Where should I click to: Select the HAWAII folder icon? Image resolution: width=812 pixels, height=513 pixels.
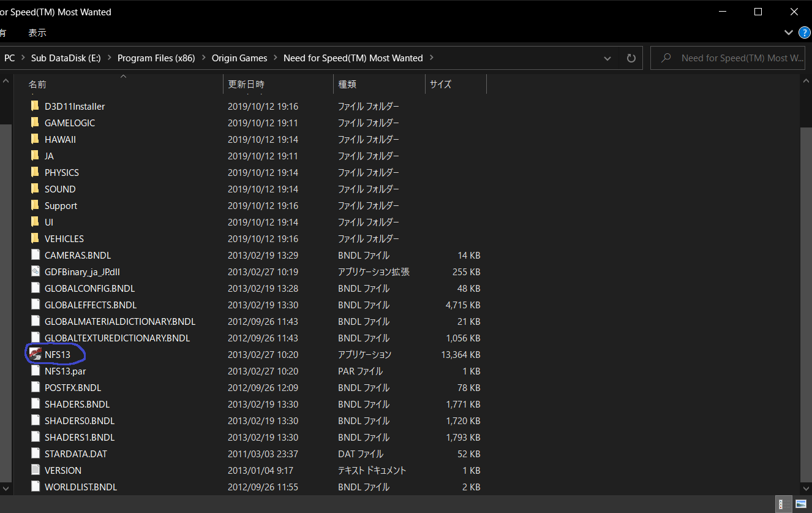click(35, 139)
